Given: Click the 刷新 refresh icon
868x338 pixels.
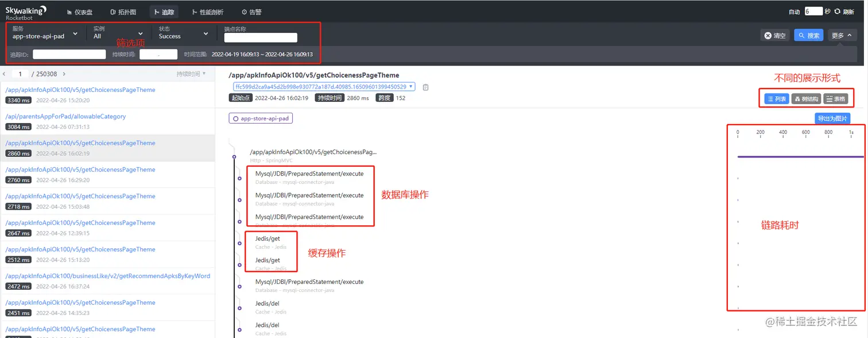Looking at the screenshot, I should (x=838, y=11).
